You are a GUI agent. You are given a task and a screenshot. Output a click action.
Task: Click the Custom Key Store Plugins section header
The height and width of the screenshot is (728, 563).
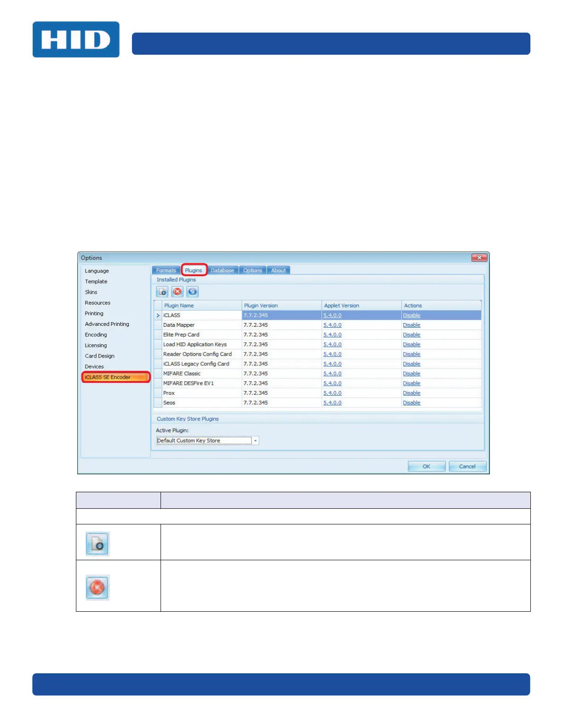pos(188,419)
